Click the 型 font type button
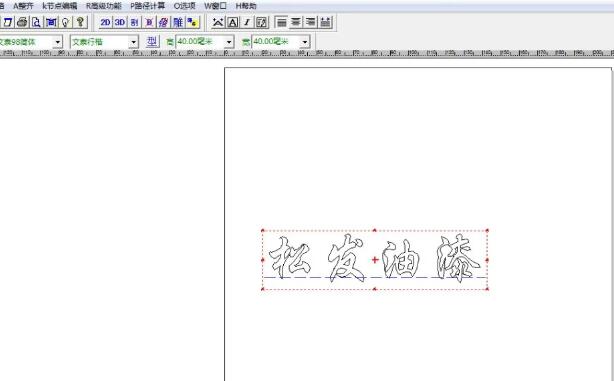 (x=152, y=42)
